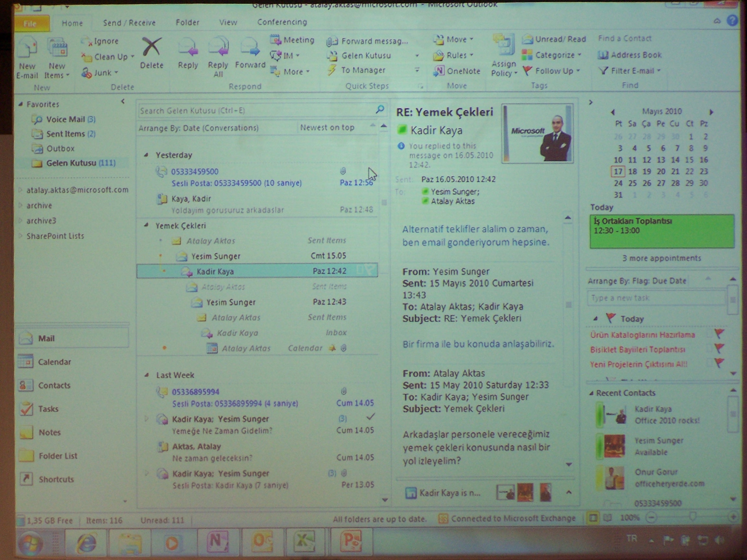This screenshot has width=747, height=560.
Task: Switch to the Folder tab
Action: pyautogui.click(x=187, y=23)
